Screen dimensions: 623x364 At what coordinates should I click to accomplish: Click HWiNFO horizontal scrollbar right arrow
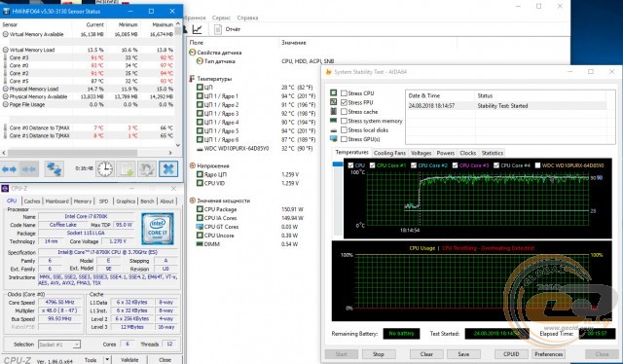(x=170, y=153)
